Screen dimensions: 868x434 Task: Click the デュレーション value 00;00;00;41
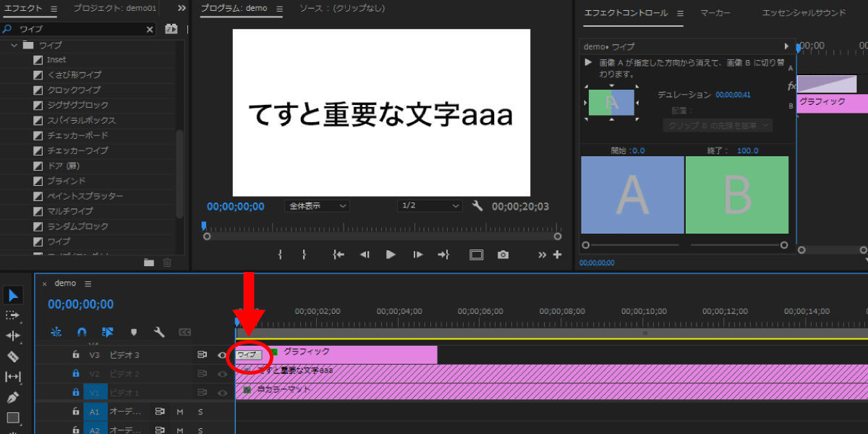point(733,95)
